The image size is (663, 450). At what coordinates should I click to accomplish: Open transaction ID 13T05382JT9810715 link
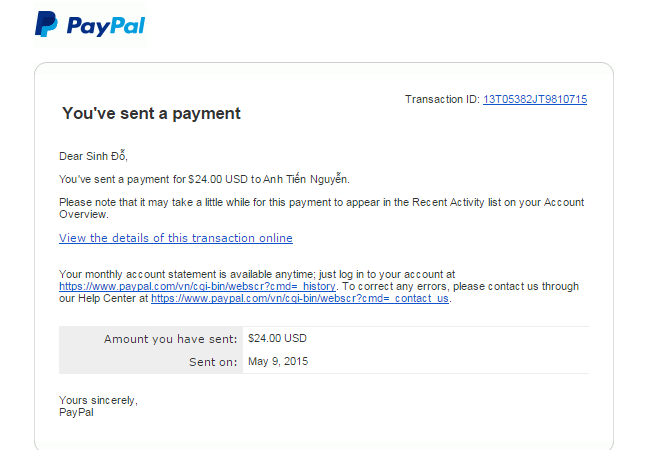[534, 99]
